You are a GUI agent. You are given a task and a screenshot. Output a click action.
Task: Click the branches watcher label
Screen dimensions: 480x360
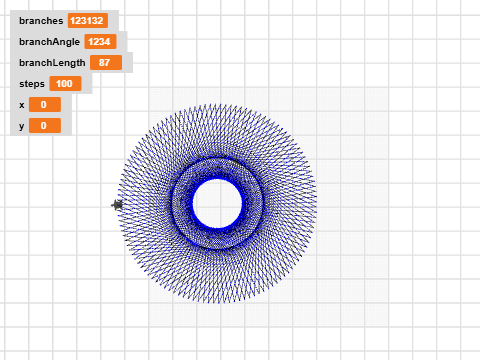(x=41, y=21)
